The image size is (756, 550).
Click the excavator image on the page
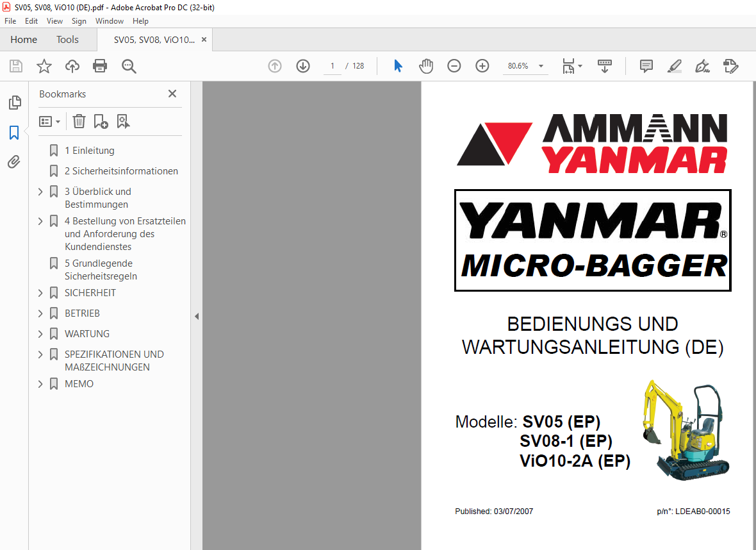687,430
